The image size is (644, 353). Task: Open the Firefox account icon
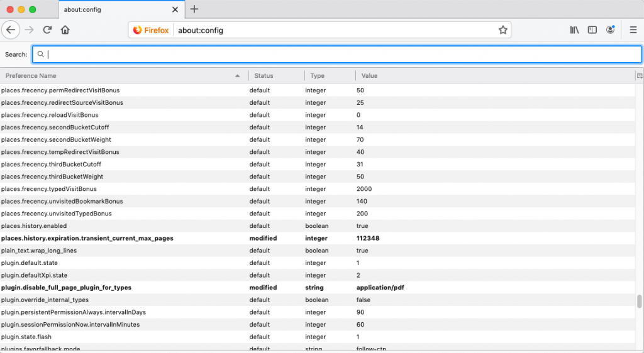coord(610,30)
